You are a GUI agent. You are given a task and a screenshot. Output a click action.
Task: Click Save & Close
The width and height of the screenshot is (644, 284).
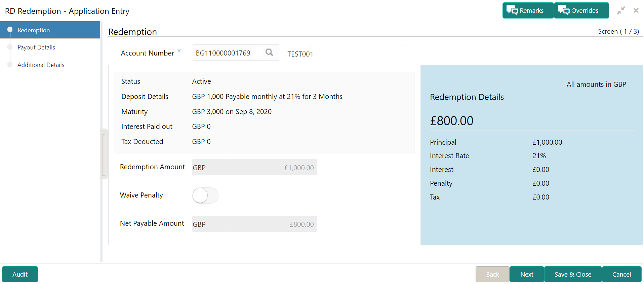573,274
